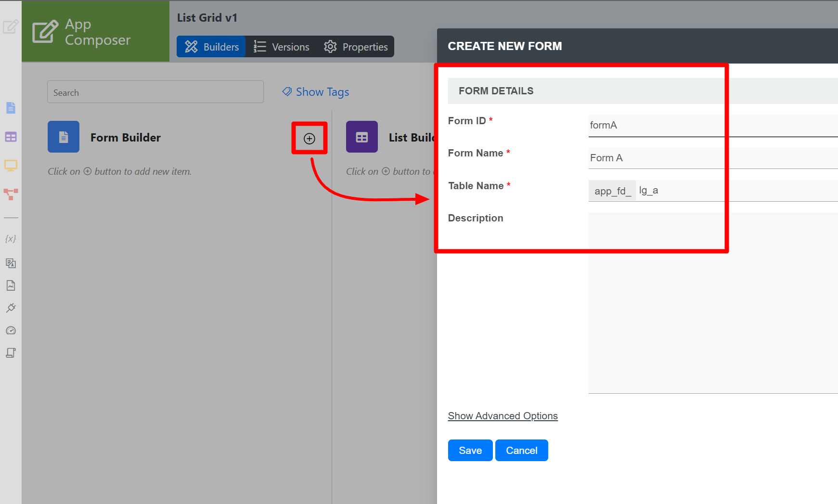The image size is (838, 504).
Task: Click the blue Form Builder tile icon
Action: (x=64, y=137)
